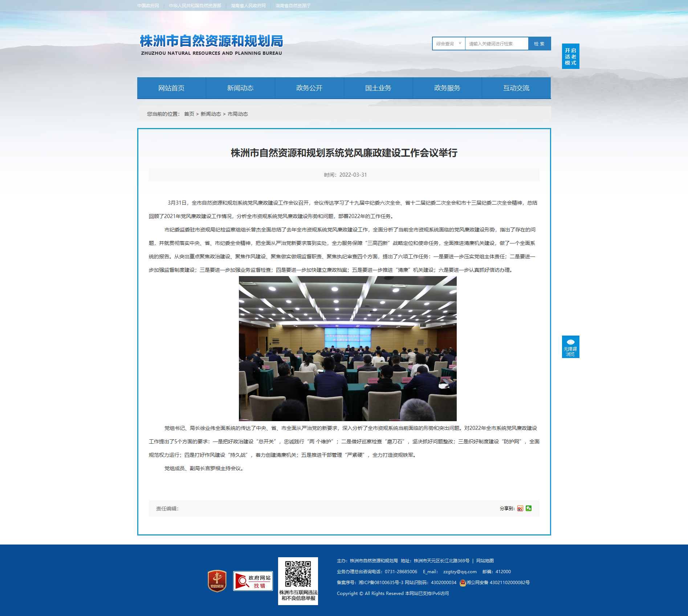Open the 网站地图 footer link
The width and height of the screenshot is (688, 616).
pyautogui.click(x=485, y=561)
